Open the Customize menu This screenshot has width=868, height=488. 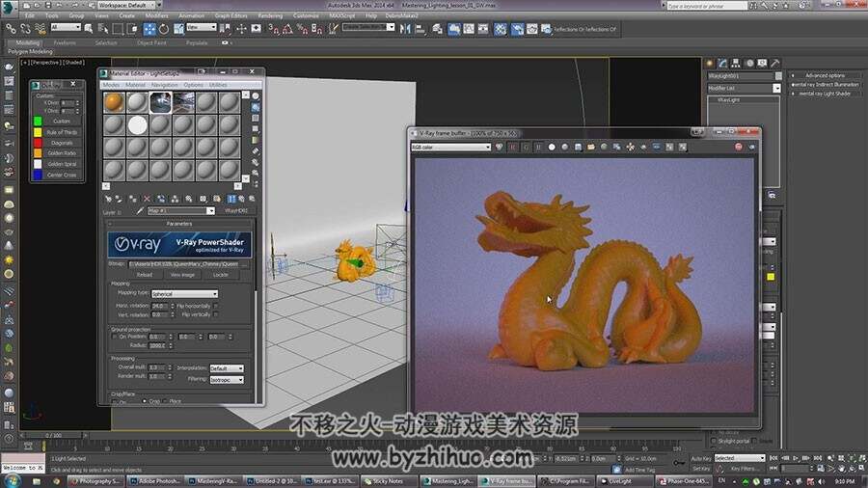tap(306, 16)
